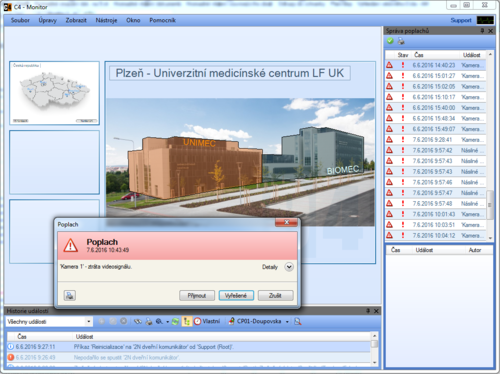This screenshot has width=500, height=374.
Task: Click the green refresh icon in the Historie událostí toolbar
Action: click(x=175, y=321)
